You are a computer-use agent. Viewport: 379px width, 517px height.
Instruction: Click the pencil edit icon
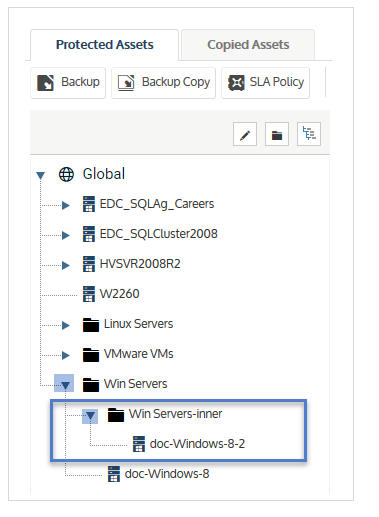(x=245, y=134)
